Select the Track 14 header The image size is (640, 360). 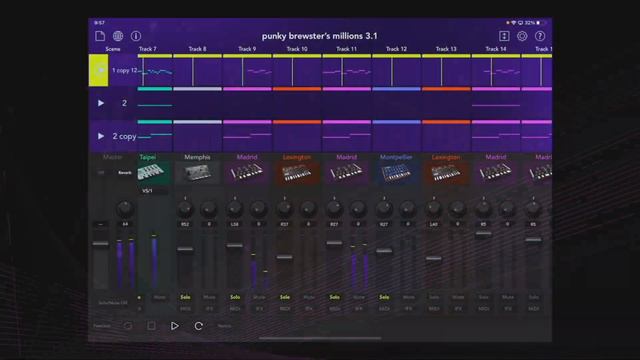coord(496,49)
